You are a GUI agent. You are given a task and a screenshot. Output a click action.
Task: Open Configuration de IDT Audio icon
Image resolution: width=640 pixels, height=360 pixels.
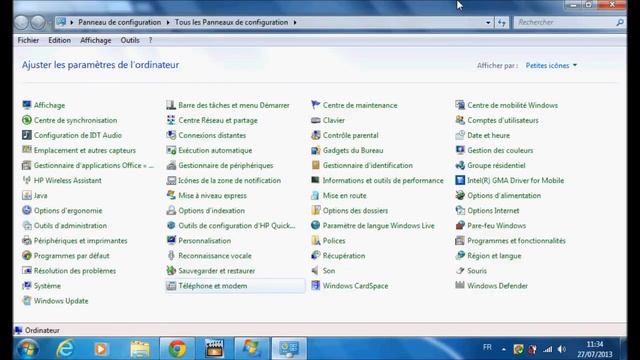[x=27, y=135]
